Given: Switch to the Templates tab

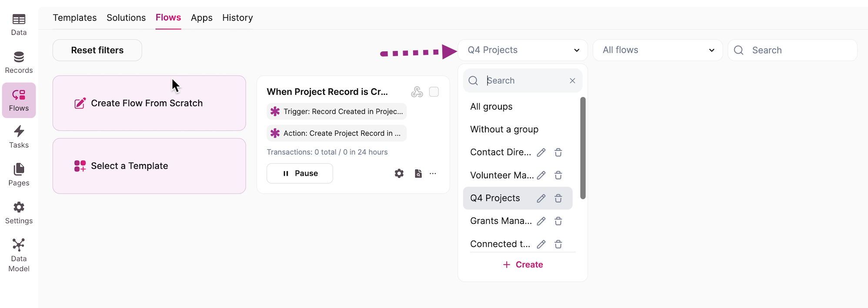Looking at the screenshot, I should click(75, 18).
